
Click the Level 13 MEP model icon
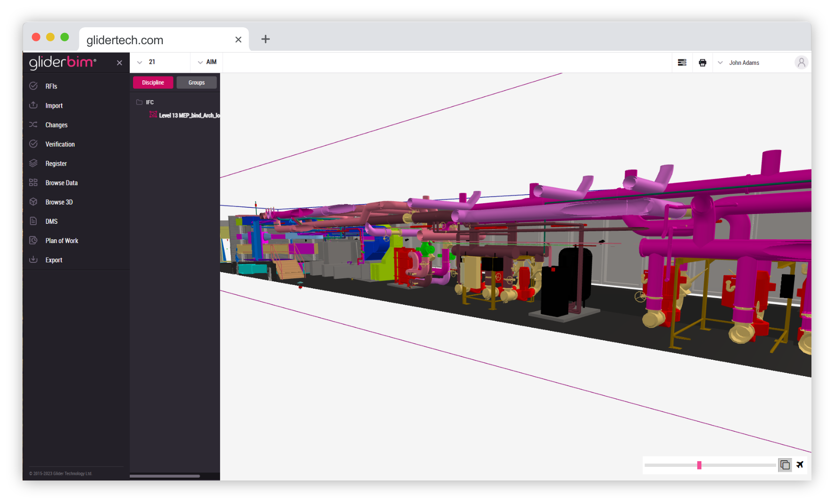[153, 115]
